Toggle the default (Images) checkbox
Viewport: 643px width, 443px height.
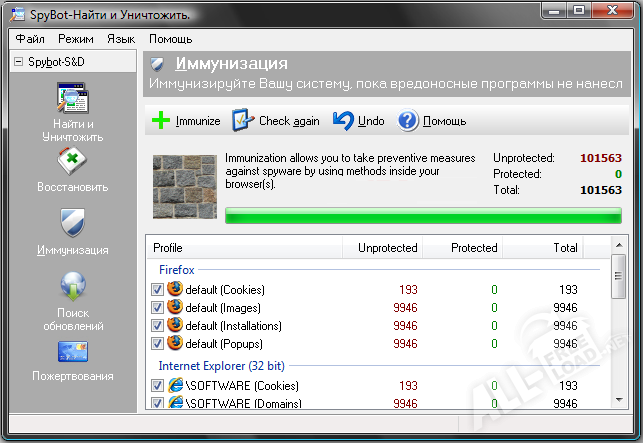(157, 307)
